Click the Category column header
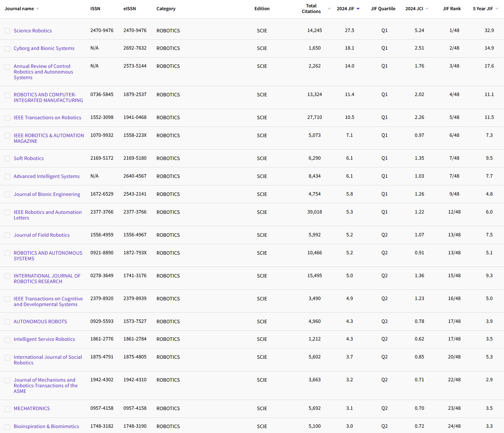 (166, 9)
